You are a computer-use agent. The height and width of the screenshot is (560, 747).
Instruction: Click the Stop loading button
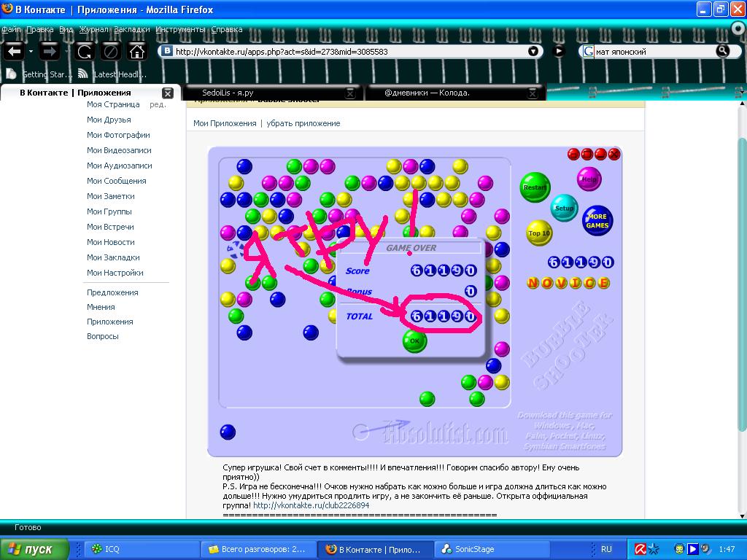tap(111, 51)
